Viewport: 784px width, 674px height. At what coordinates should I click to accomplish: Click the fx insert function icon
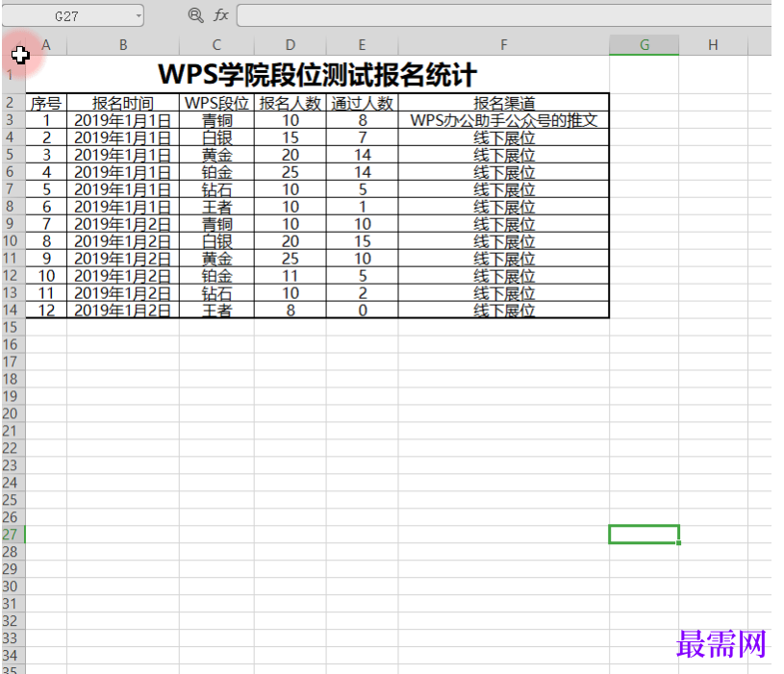tap(221, 15)
